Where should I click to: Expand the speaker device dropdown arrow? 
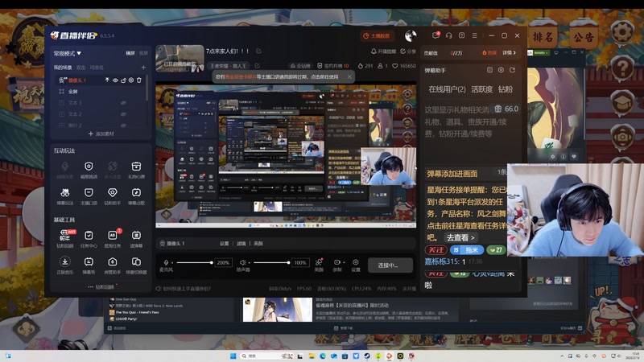249,263
